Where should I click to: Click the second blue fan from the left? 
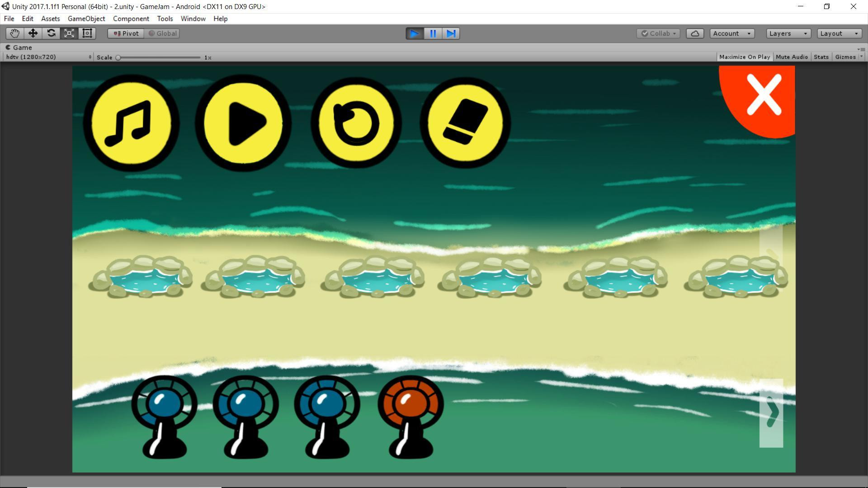(x=246, y=417)
